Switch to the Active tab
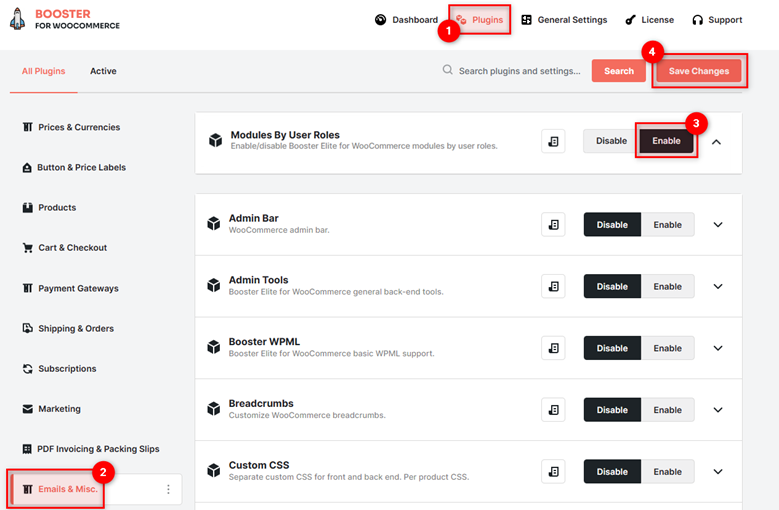 tap(103, 71)
